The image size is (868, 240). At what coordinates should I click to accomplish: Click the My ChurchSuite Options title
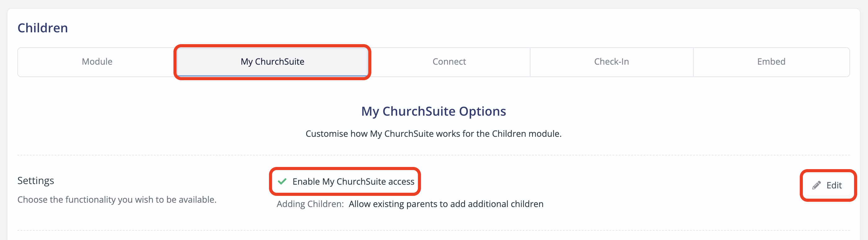pos(433,111)
